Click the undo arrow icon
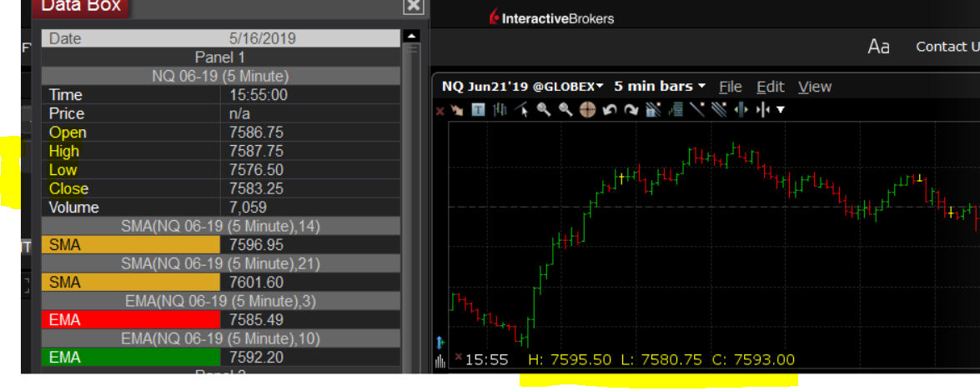This screenshot has height=391, width=980. (610, 111)
